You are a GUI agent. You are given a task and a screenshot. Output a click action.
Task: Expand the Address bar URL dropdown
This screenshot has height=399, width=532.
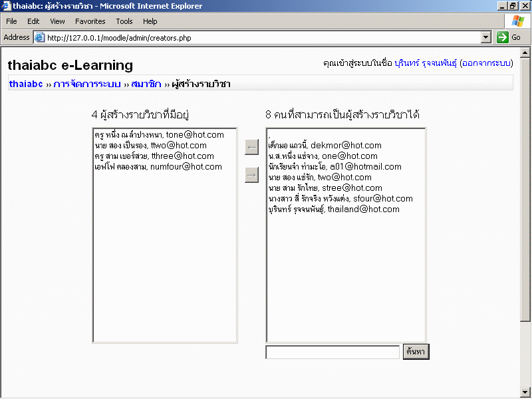[x=485, y=38]
